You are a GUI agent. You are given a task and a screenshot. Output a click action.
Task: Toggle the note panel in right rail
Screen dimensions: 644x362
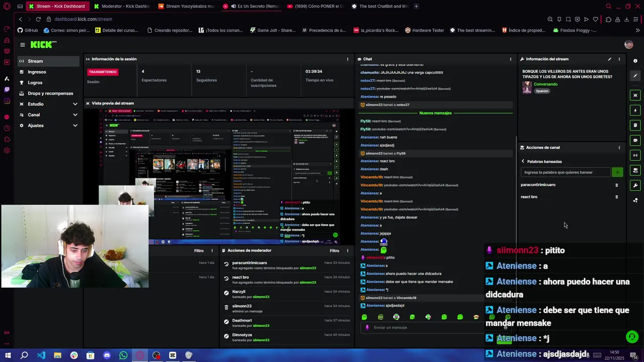click(x=635, y=125)
